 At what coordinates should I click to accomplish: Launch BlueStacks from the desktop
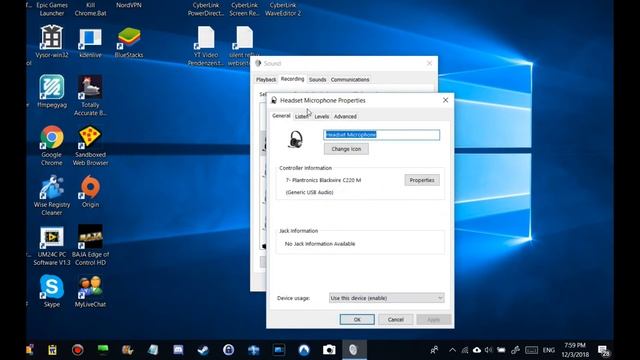point(129,42)
